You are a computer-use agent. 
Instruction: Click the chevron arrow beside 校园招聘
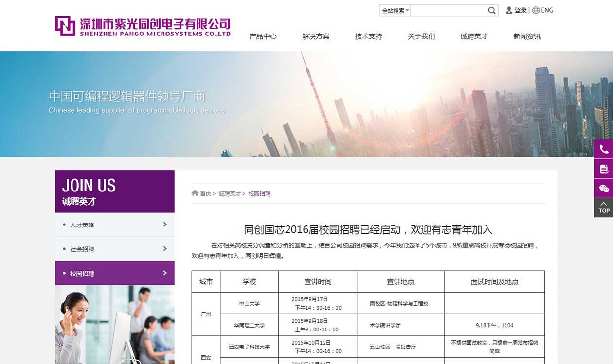click(x=165, y=273)
